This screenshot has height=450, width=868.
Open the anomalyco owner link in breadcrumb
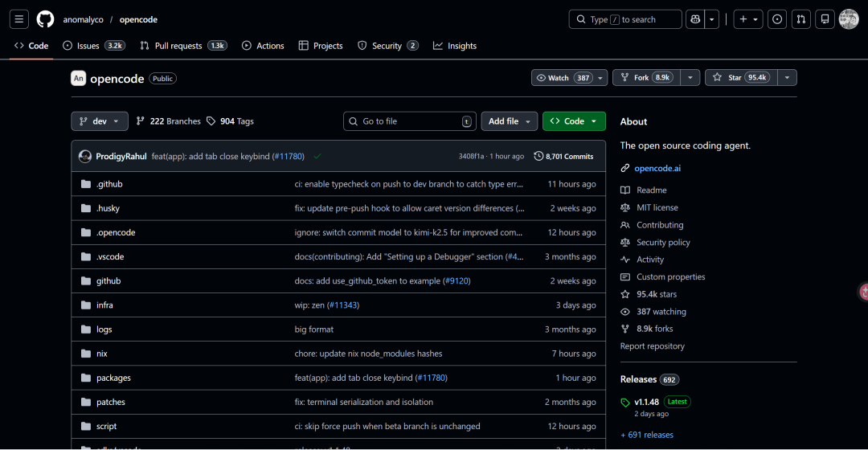pyautogui.click(x=83, y=19)
